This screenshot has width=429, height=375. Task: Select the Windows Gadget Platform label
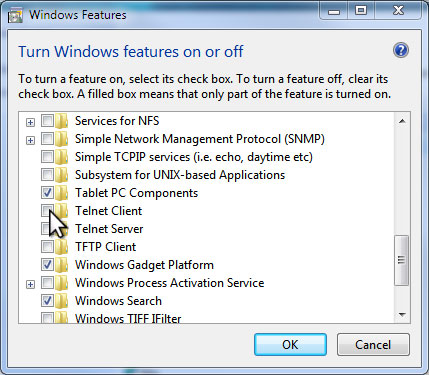144,265
